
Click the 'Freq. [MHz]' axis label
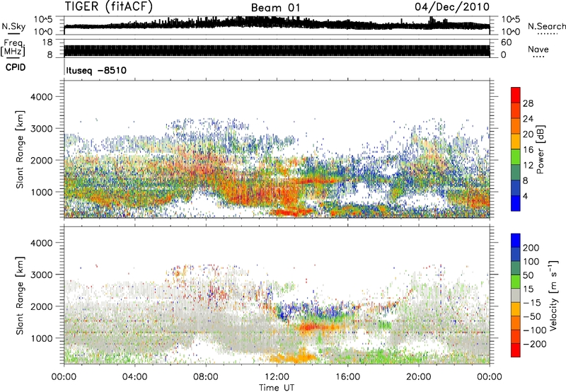pyautogui.click(x=13, y=47)
